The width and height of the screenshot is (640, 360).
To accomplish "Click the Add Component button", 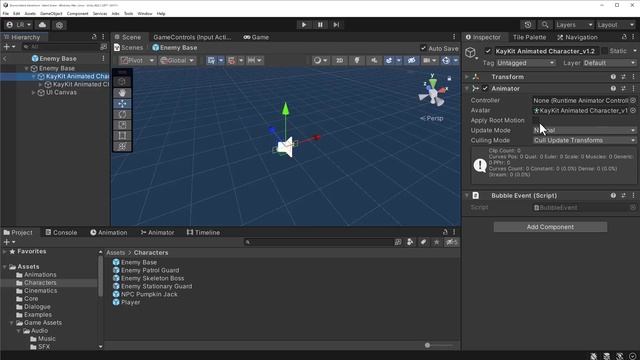I will (x=550, y=227).
